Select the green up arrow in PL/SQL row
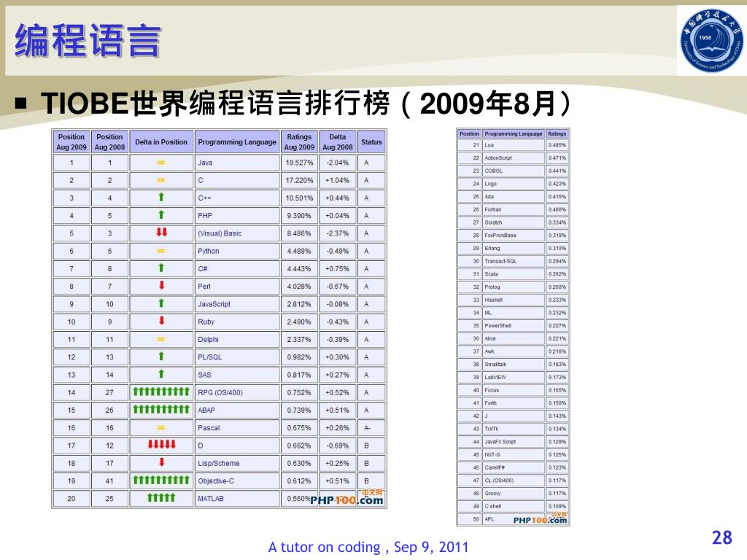 tap(161, 356)
